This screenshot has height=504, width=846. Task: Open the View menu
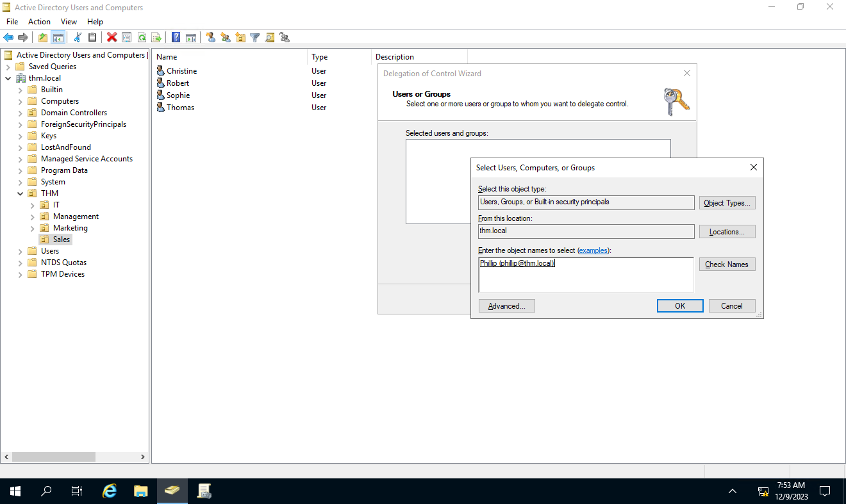[x=69, y=22]
